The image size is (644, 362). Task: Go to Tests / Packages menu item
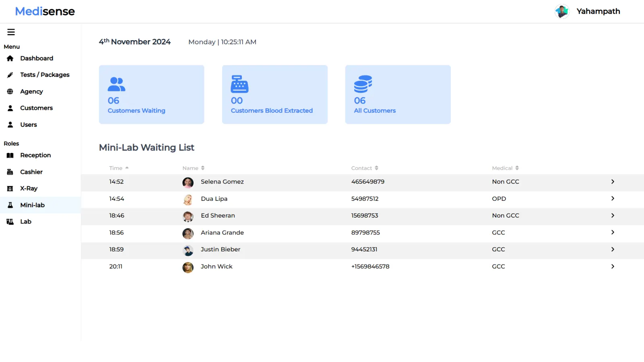coord(40,75)
